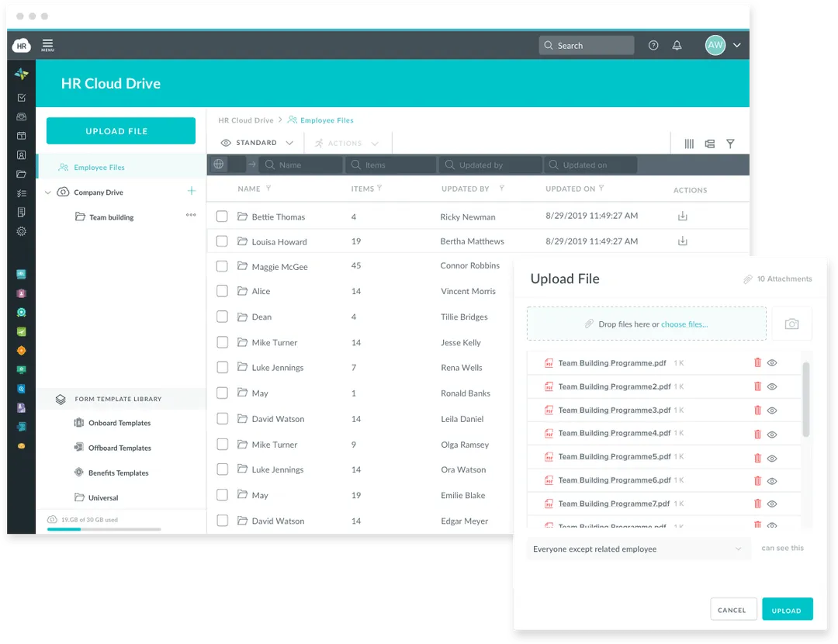The height and width of the screenshot is (644, 838).
Task: Expand the user account chevron
Action: tap(737, 46)
